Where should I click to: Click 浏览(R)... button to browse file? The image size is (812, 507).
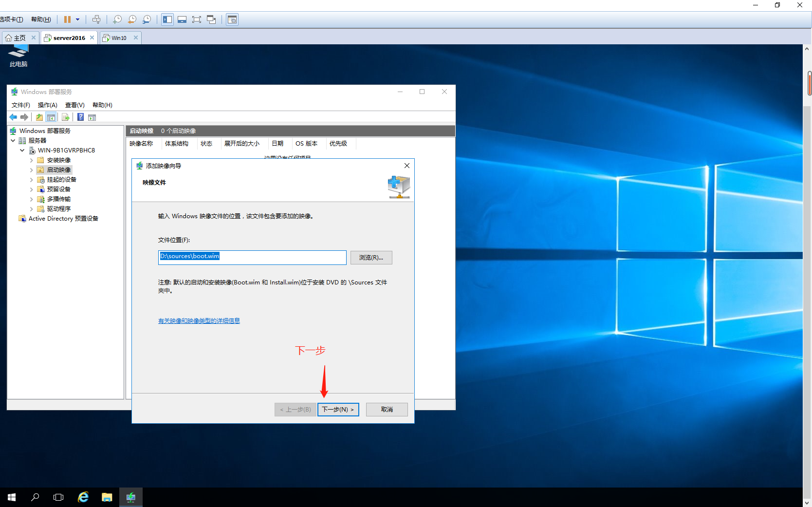(x=371, y=257)
